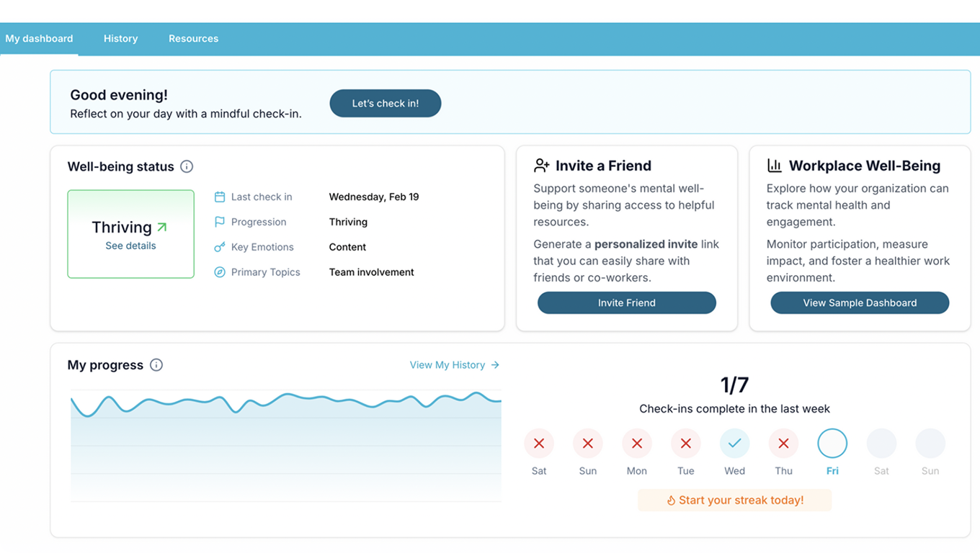Click the Wed completed checkmark icon
The height and width of the screenshot is (553, 980).
click(735, 444)
